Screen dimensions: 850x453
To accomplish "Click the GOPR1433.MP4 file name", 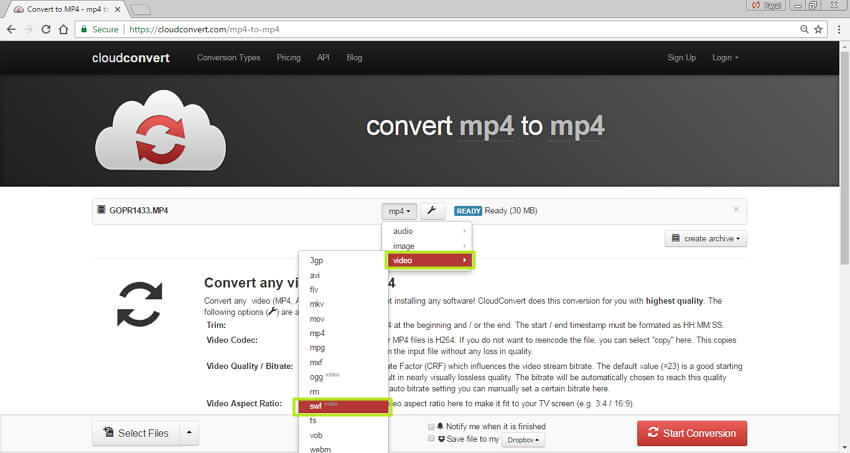I will [x=139, y=210].
